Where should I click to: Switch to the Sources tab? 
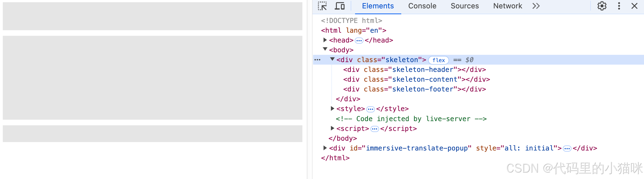(465, 6)
